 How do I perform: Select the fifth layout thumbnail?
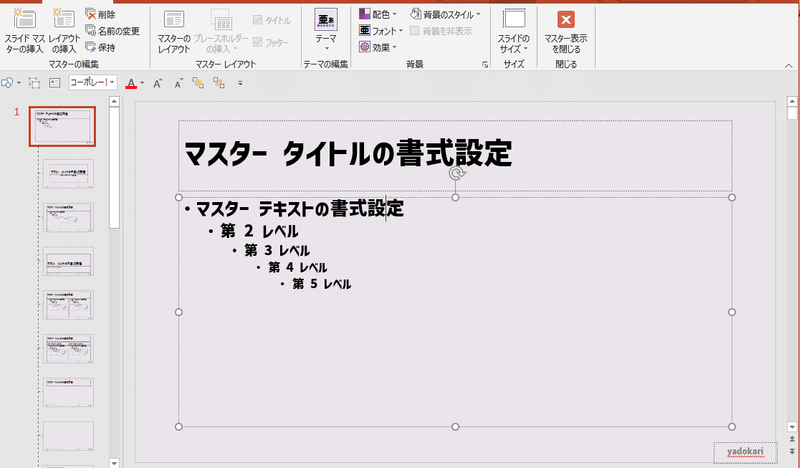coord(68,305)
